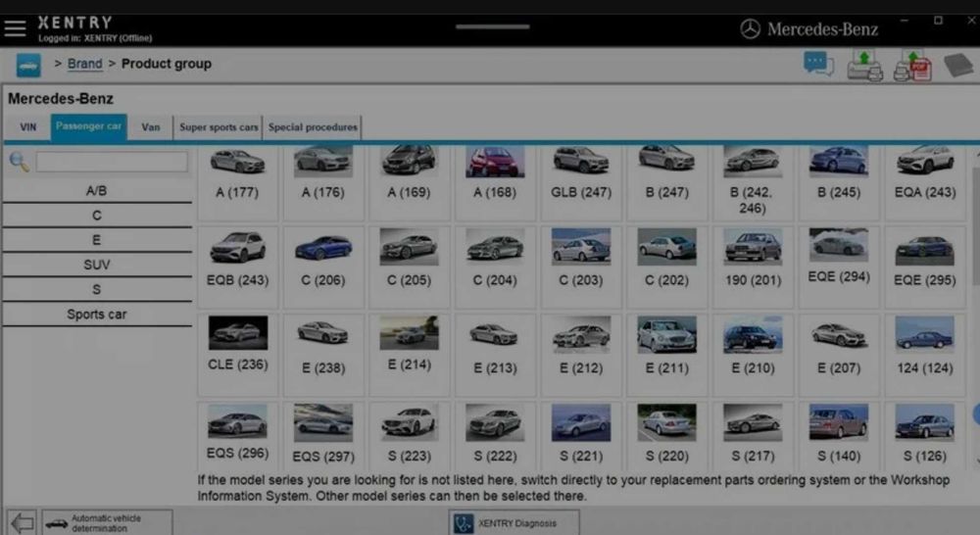Select model A (176)
Viewport: 980px width, 535px height.
323,183
